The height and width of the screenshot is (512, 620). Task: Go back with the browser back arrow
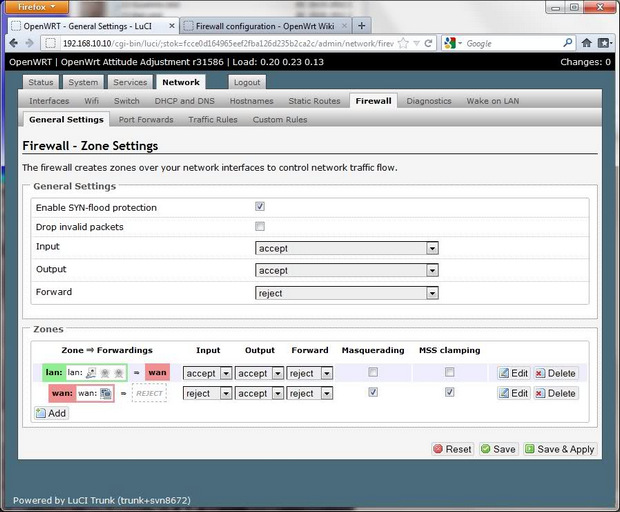coord(13,43)
